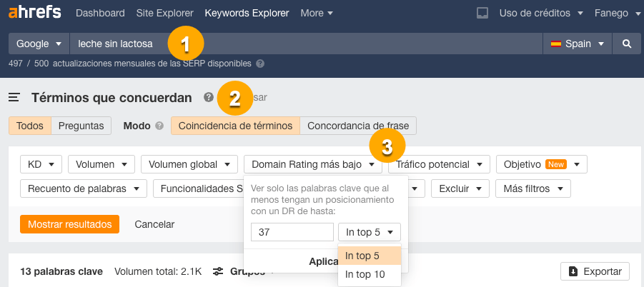Select the Todos toggle
This screenshot has width=644, height=287.
[x=29, y=126]
